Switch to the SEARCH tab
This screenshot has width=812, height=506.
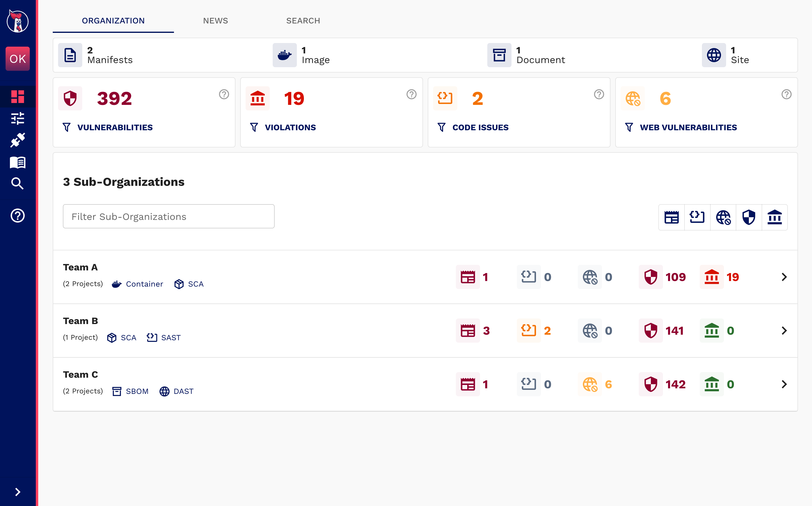coord(303,20)
